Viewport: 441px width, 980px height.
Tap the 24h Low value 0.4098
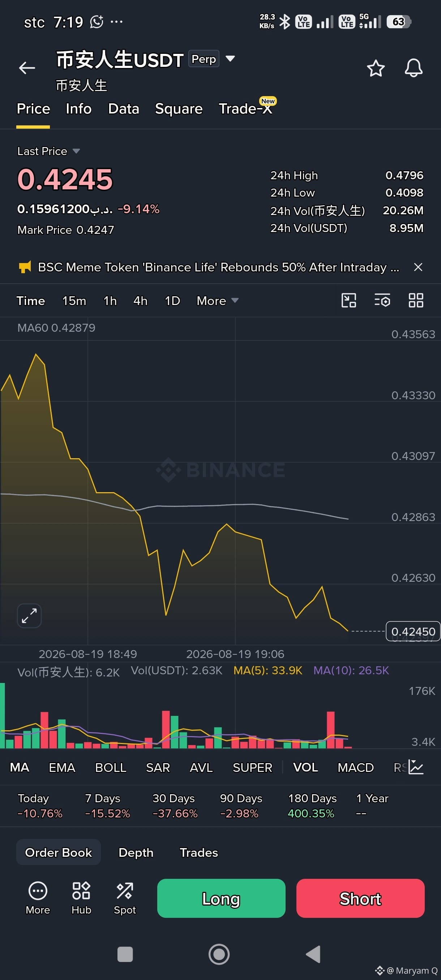tap(404, 193)
